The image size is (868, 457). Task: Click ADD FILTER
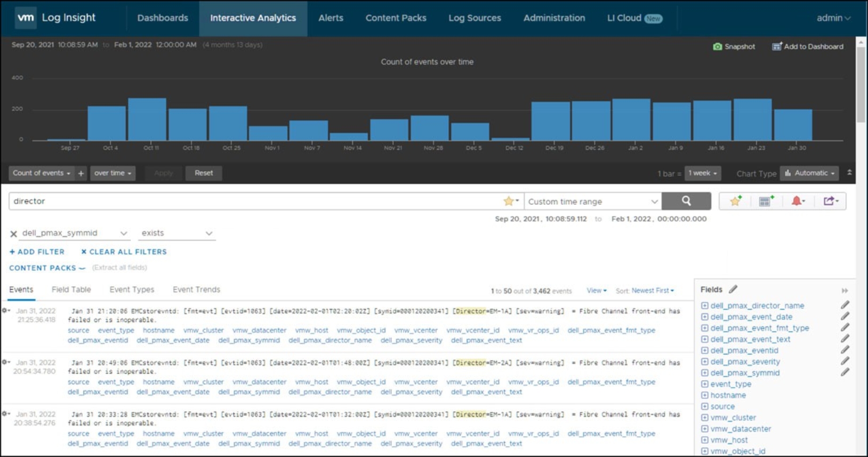37,252
